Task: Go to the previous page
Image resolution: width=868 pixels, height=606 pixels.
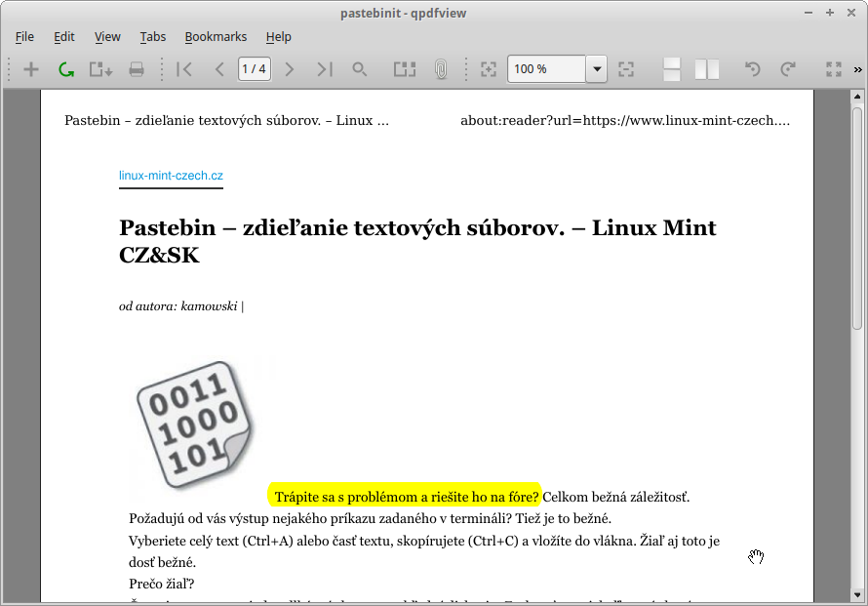Action: [x=219, y=69]
